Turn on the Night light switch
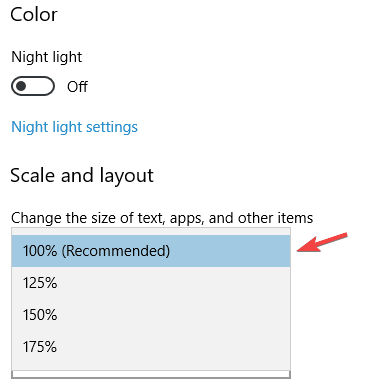 pyautogui.click(x=33, y=86)
